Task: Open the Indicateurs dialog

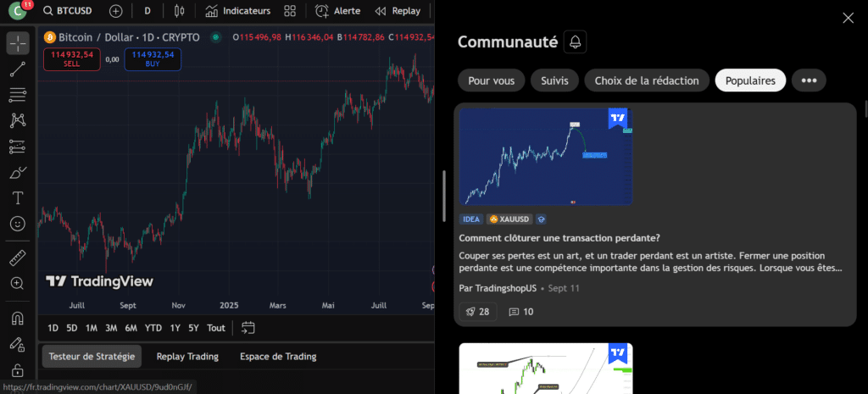Action: pyautogui.click(x=238, y=10)
